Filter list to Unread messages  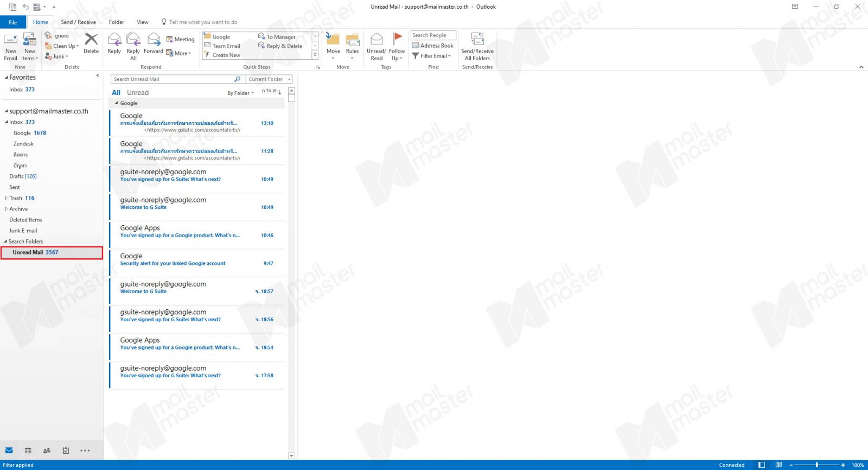click(x=138, y=93)
